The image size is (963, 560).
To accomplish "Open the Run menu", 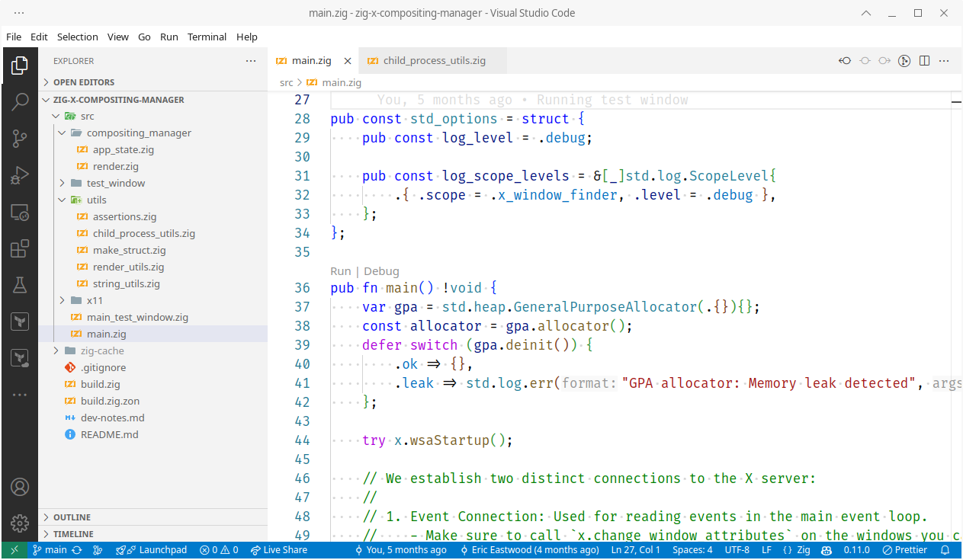I will (x=169, y=37).
